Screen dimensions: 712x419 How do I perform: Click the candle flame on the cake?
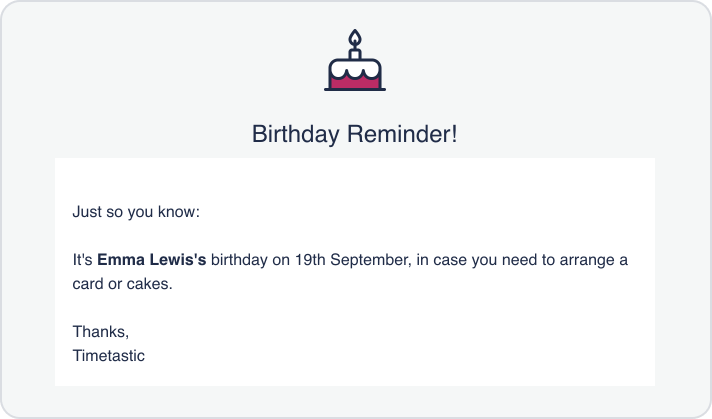[354, 38]
